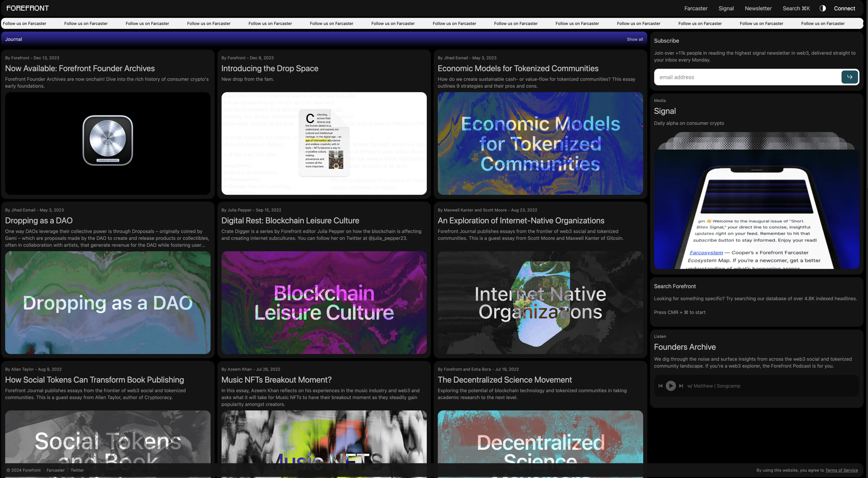Open Terms of Service link
The image size is (868, 478).
[x=841, y=470]
